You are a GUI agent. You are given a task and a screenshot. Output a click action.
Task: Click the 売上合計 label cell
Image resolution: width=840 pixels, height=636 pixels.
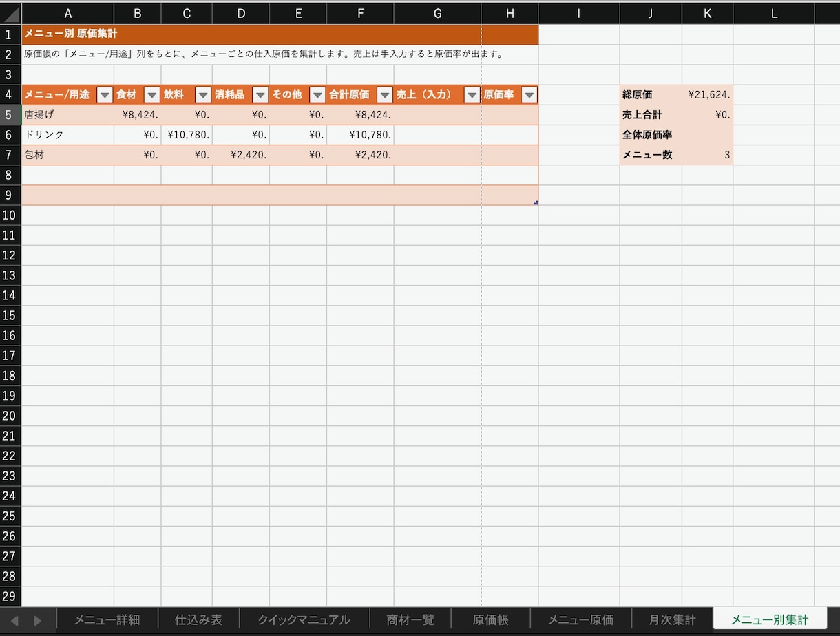click(x=651, y=115)
